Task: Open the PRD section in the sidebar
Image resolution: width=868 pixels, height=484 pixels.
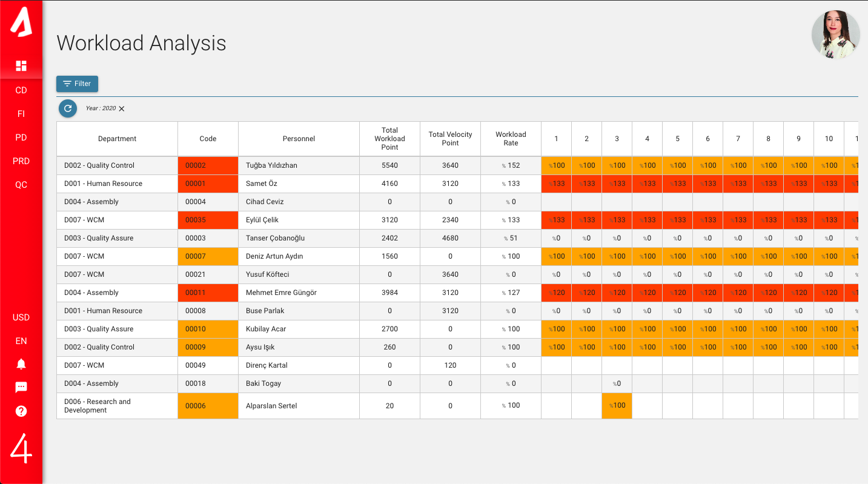Action: 21,161
